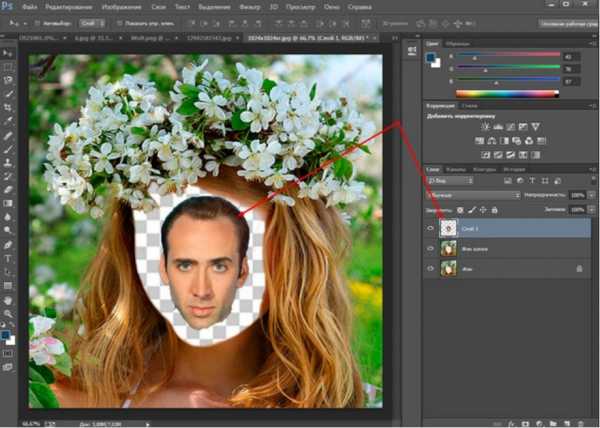Select the Brush tool
This screenshot has height=428, width=600.
point(8,147)
